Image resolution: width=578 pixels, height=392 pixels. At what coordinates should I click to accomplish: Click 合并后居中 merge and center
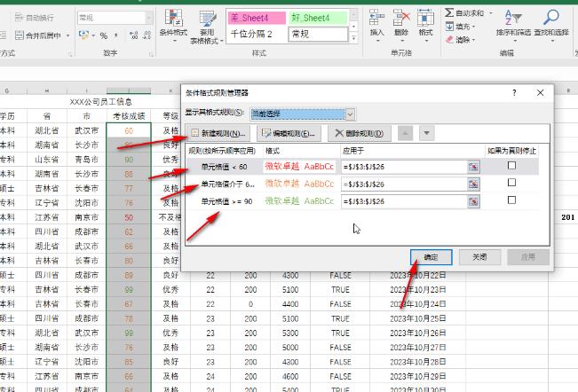38,35
